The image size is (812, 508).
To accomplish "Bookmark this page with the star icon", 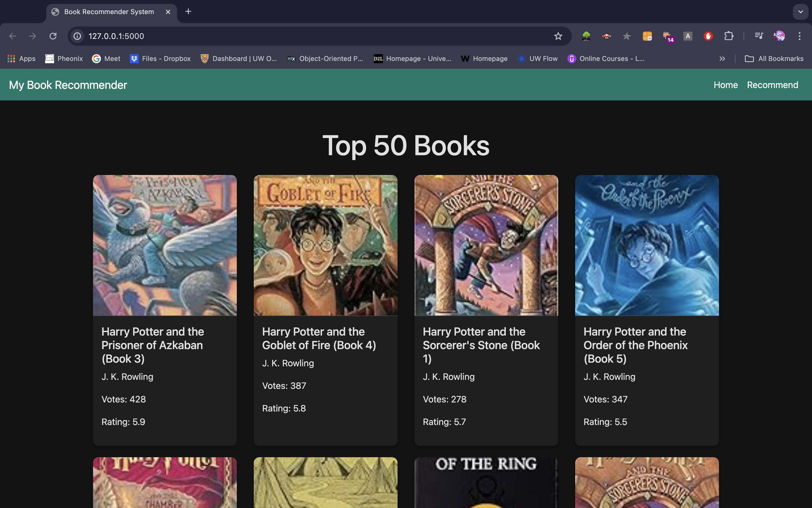I will tap(558, 36).
